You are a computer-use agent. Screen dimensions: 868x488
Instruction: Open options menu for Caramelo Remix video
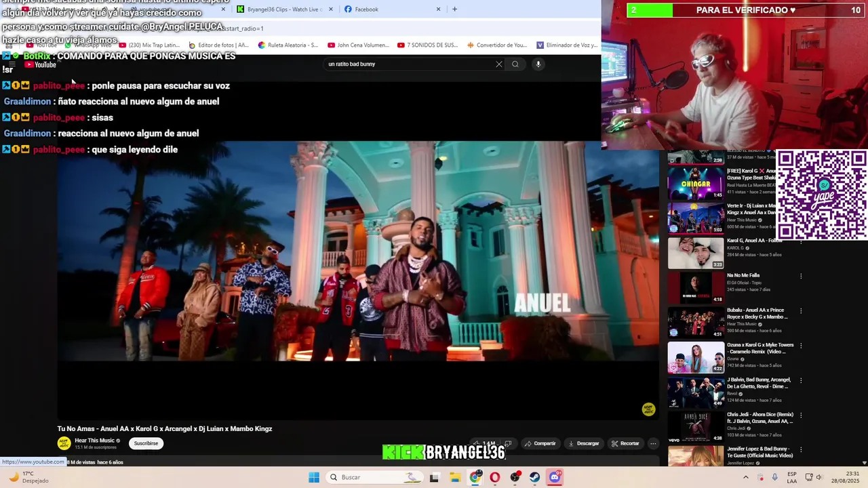pyautogui.click(x=801, y=346)
